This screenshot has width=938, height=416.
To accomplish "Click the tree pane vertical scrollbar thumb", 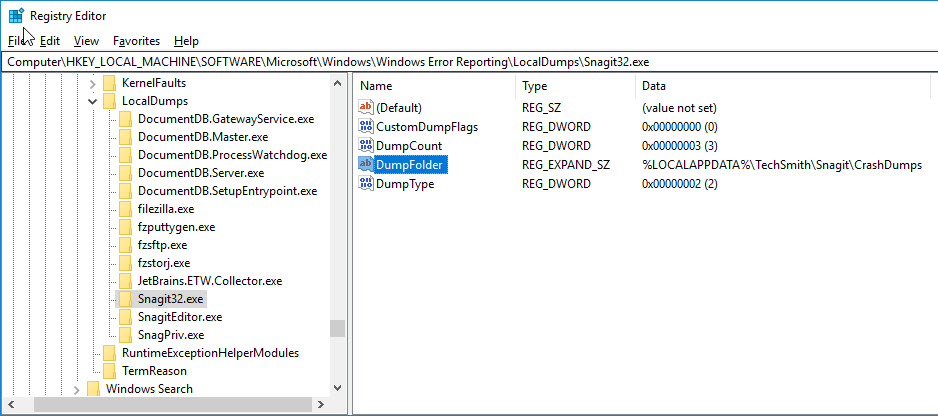I will [337, 329].
